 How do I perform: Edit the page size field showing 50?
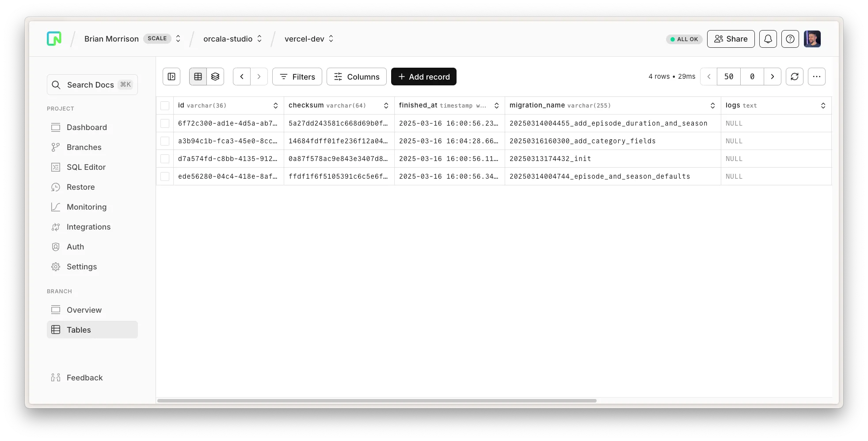point(729,77)
